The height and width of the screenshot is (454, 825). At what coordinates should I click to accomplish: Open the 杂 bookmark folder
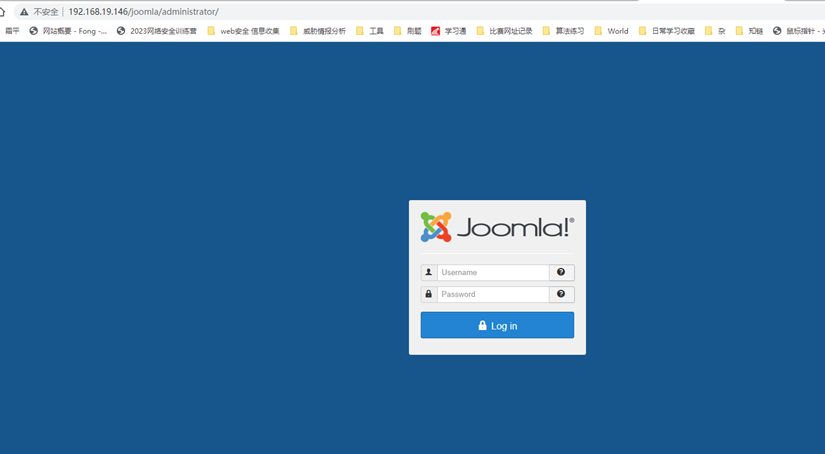pyautogui.click(x=715, y=31)
